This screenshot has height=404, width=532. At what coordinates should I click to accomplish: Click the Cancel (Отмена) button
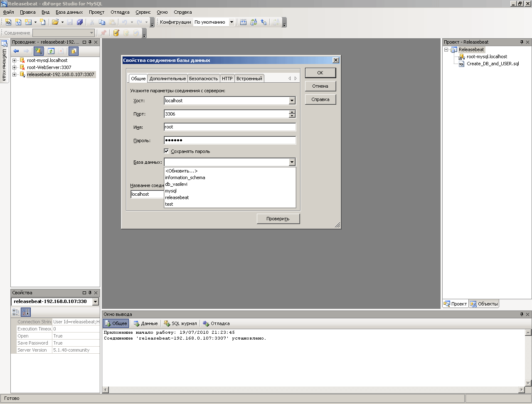(x=320, y=86)
